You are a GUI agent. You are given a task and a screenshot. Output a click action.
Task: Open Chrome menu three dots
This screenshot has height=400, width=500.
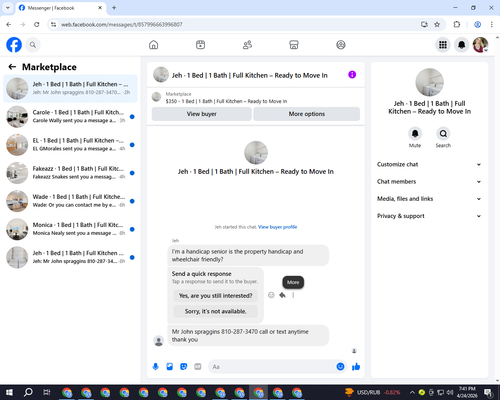point(492,24)
